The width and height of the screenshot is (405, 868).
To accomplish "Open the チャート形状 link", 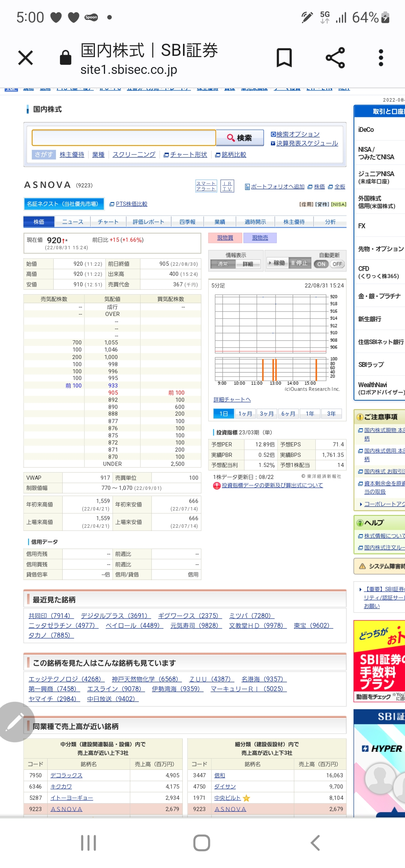I will 189,154.
